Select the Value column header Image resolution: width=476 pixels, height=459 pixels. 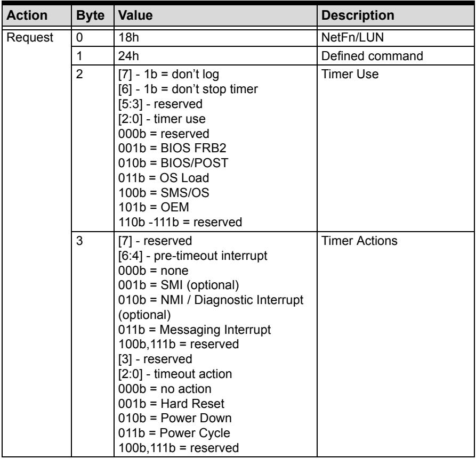(x=135, y=15)
